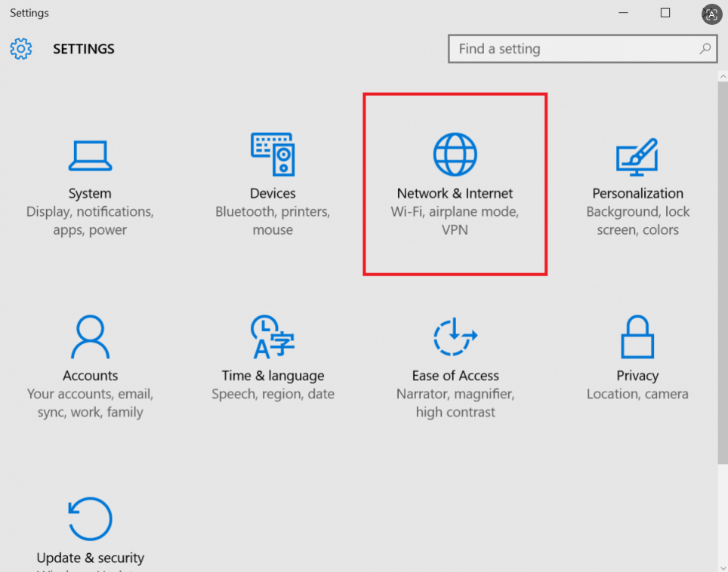This screenshot has width=728, height=572.
Task: Click the Time & language label
Action: pos(273,375)
